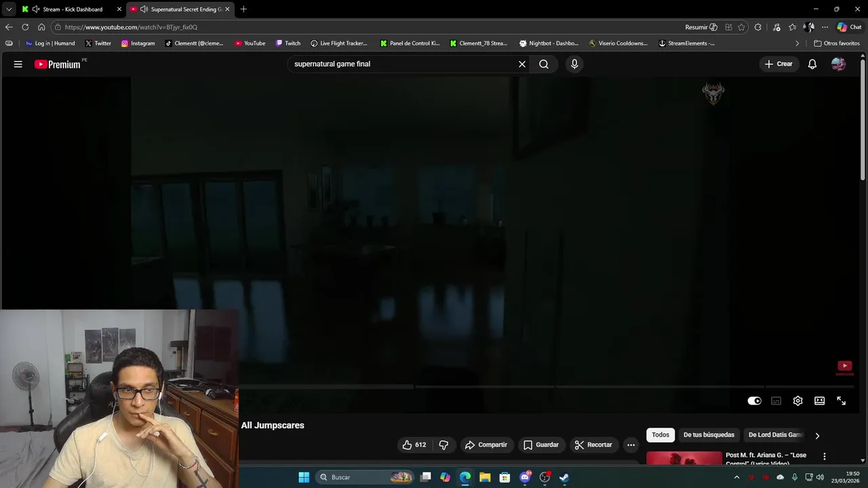
Task: Start voice search with the microphone
Action: point(574,64)
